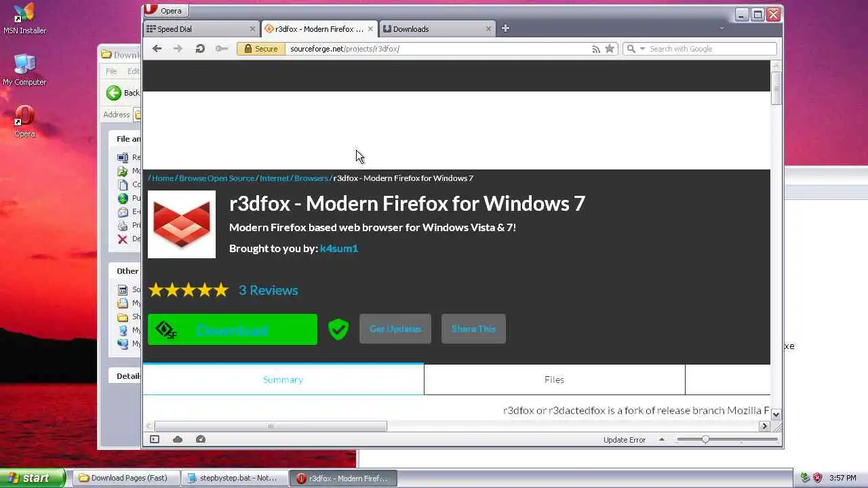Image resolution: width=868 pixels, height=488 pixels.
Task: Click the vertical scrollbar down arrow
Action: click(776, 414)
